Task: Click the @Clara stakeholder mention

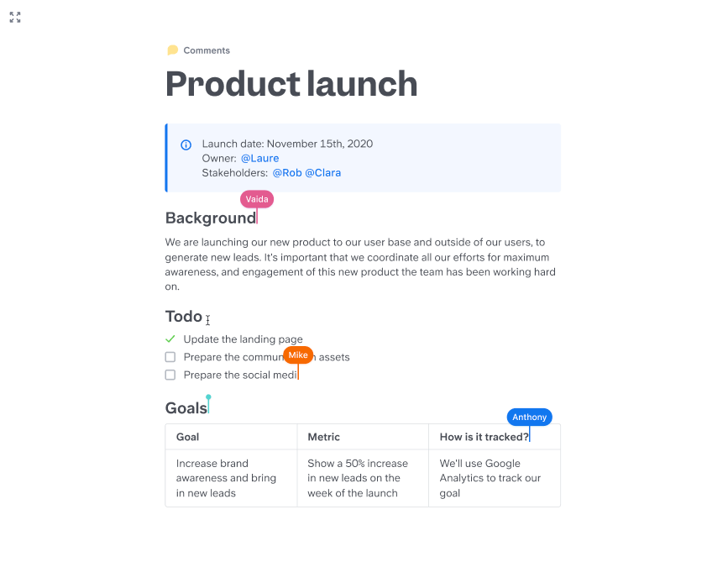Action: [323, 173]
